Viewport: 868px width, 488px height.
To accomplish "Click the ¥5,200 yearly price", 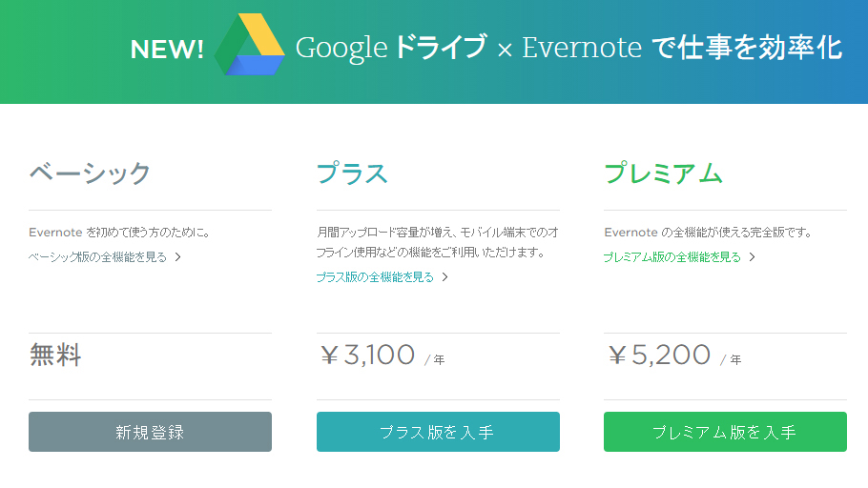I will (659, 356).
